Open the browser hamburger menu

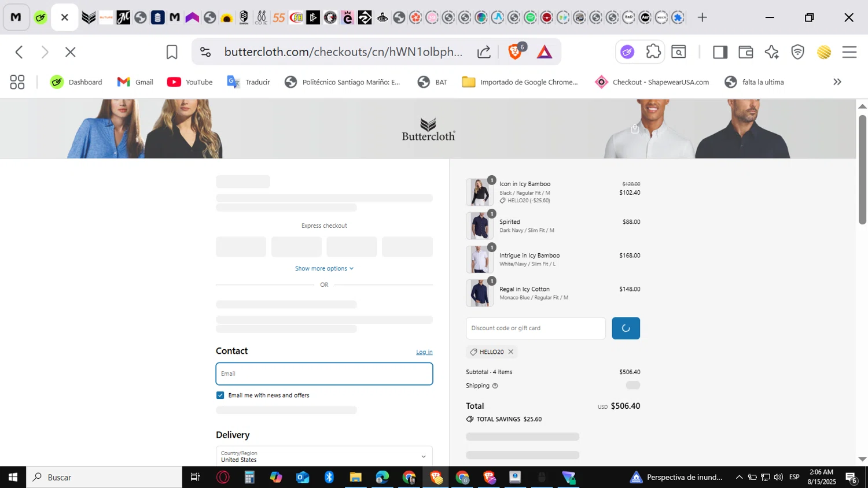tap(849, 52)
